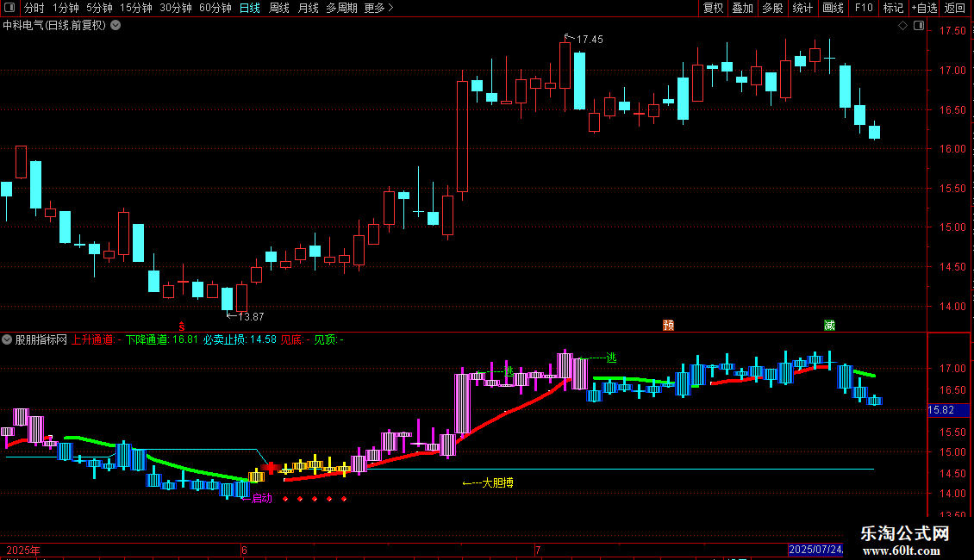Click the 2025/07/24 date label
This screenshot has width=974, height=560.
tap(815, 550)
